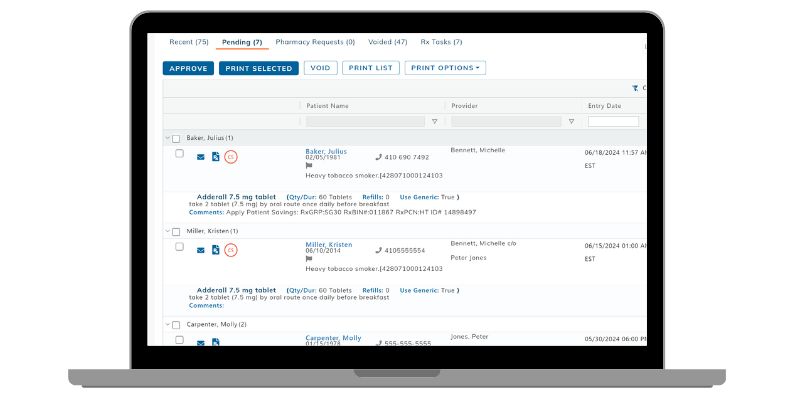Open prescription document icon in Baker, Julius row

[216, 156]
